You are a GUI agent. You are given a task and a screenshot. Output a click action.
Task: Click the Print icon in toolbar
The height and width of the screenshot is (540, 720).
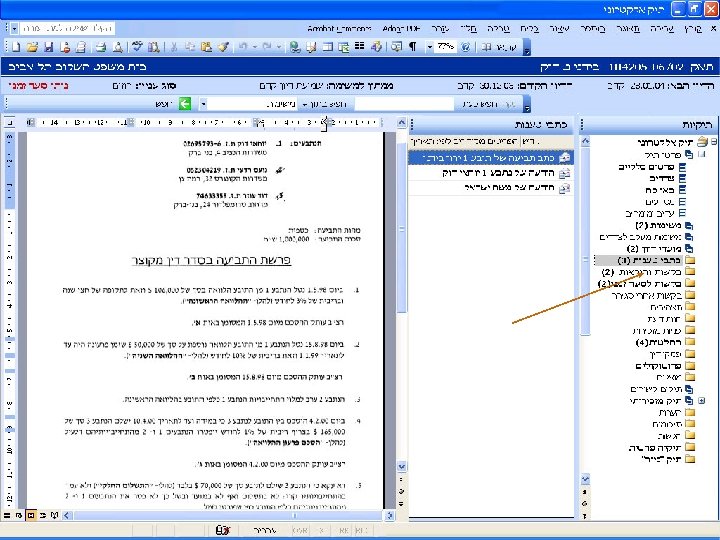(x=101, y=47)
